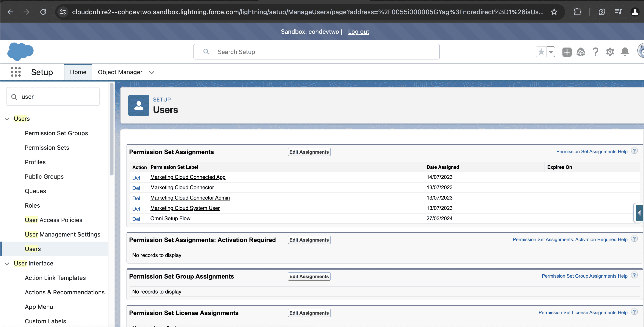The width and height of the screenshot is (644, 327).
Task: Click Edit Assignments for Permission Set License Assignments
Action: (x=309, y=313)
